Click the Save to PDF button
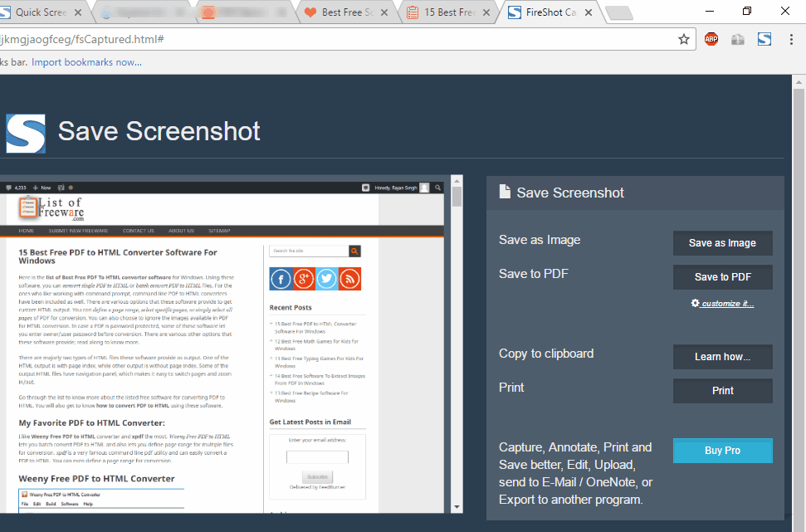The width and height of the screenshot is (806, 532). pos(723,277)
